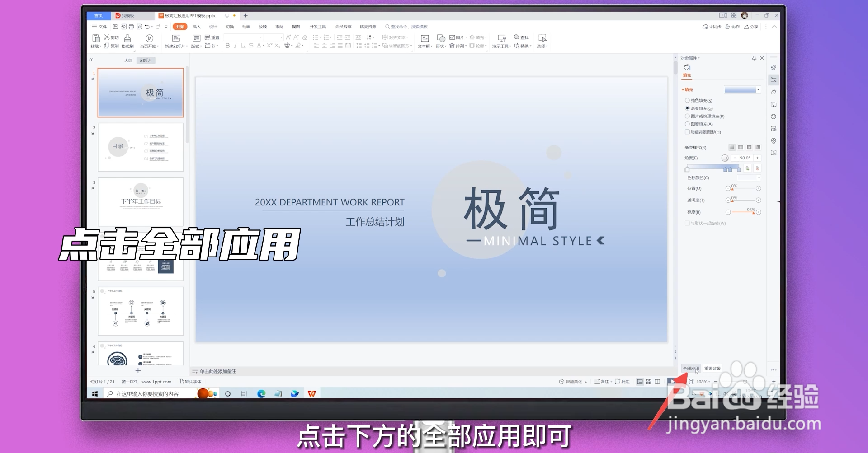Click the Undo arrow icon
This screenshot has height=453, width=868.
pyautogui.click(x=147, y=27)
